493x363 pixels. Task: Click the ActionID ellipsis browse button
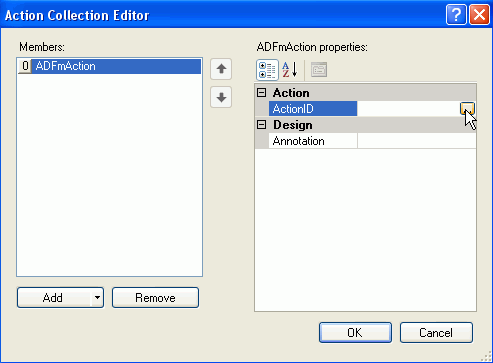(467, 109)
